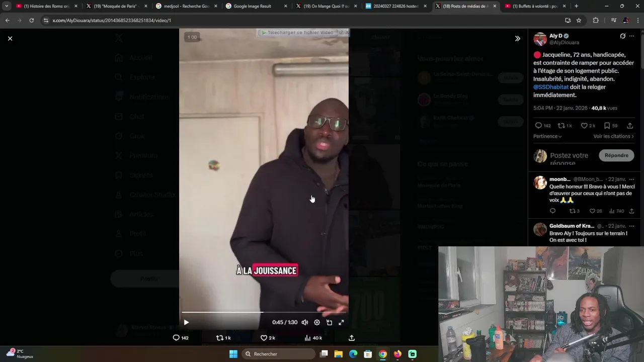
Task: Like the post under the video
Action: point(268,338)
